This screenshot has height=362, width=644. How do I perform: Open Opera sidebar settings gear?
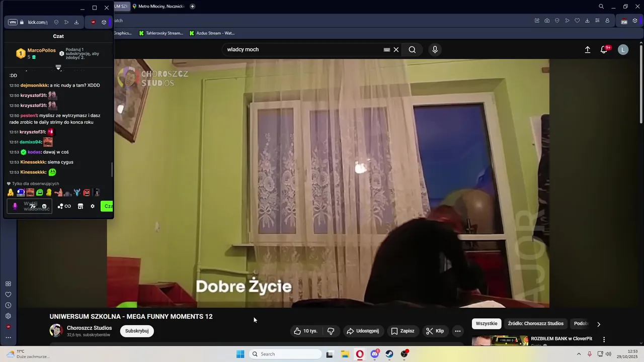(x=8, y=316)
